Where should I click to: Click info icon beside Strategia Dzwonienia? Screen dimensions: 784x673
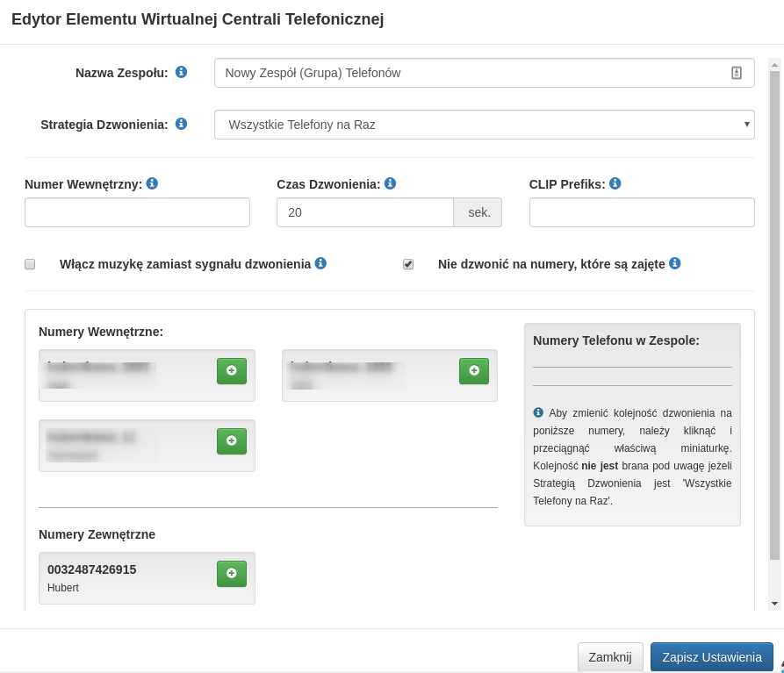click(181, 124)
